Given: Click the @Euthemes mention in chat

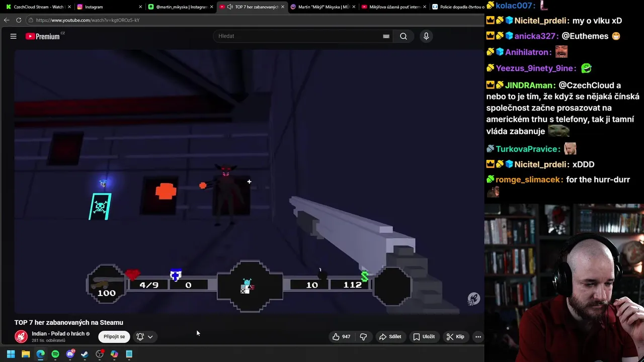Looking at the screenshot, I should [585, 36].
